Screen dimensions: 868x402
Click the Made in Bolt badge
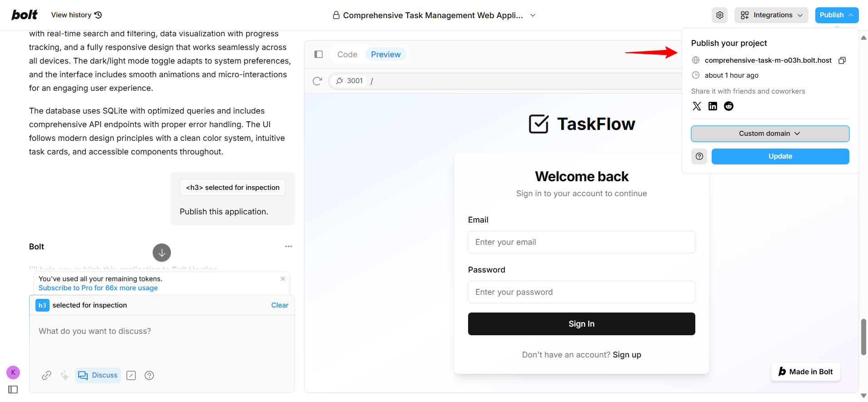[x=806, y=372]
